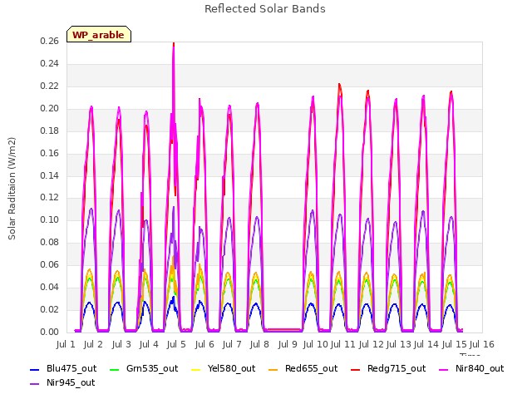
Task: Click the Grn535_out legend label
Action: coord(152,368)
